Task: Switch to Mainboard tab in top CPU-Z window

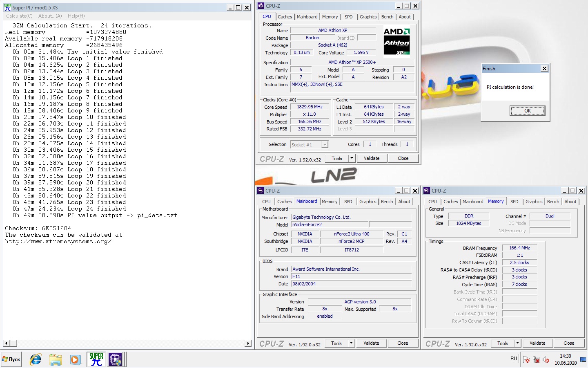Action: (307, 17)
